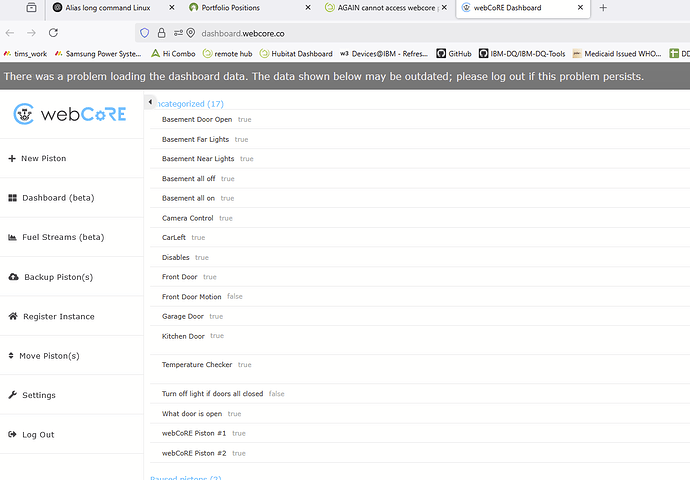Open the Basement all on piston
Screen dimensions: 690x480
(x=188, y=198)
